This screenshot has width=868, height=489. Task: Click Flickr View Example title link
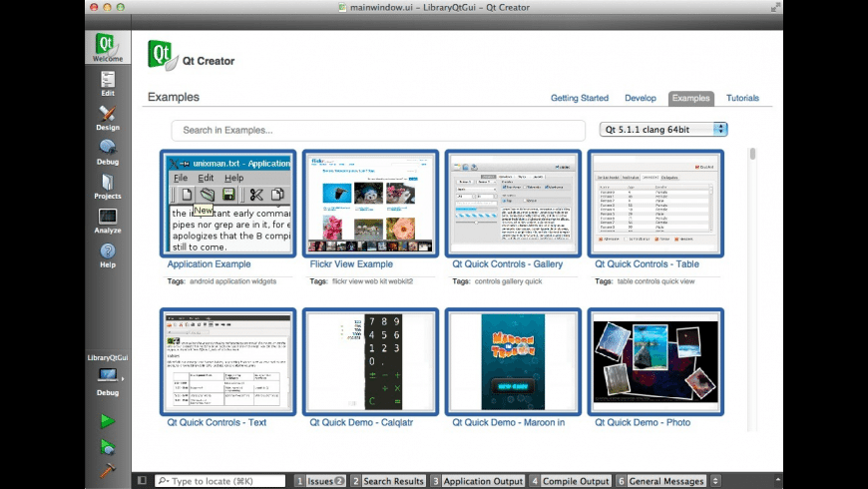pos(351,264)
